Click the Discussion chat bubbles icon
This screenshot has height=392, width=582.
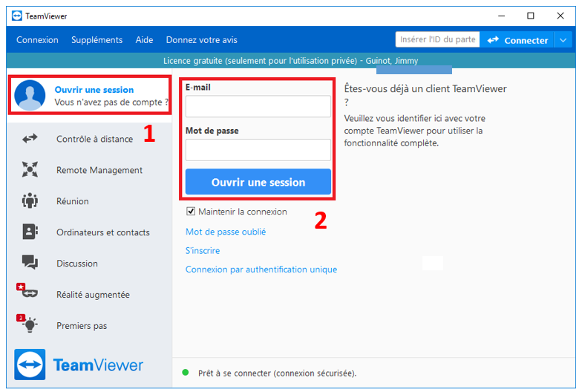(30, 263)
